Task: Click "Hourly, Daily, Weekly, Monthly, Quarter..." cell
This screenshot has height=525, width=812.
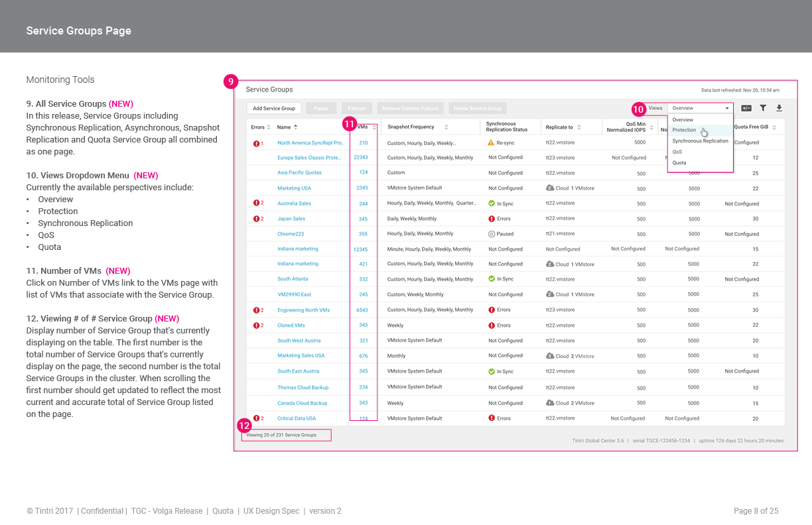Action: [432, 204]
